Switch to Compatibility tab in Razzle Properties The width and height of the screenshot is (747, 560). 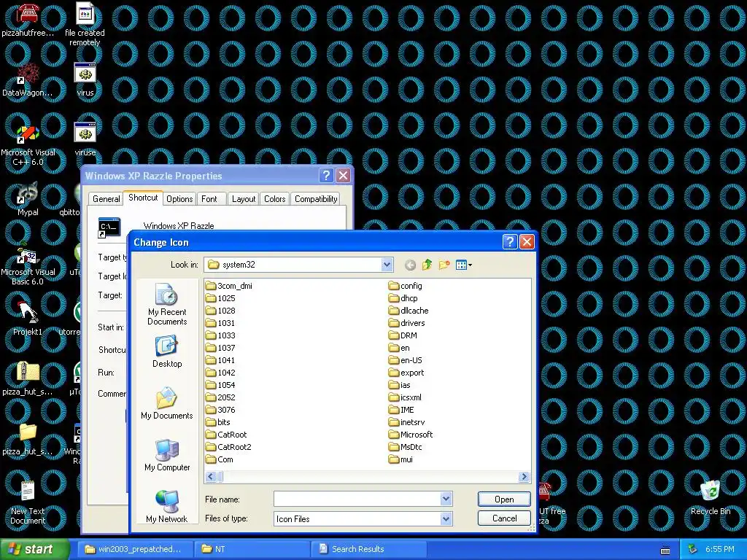pos(316,199)
